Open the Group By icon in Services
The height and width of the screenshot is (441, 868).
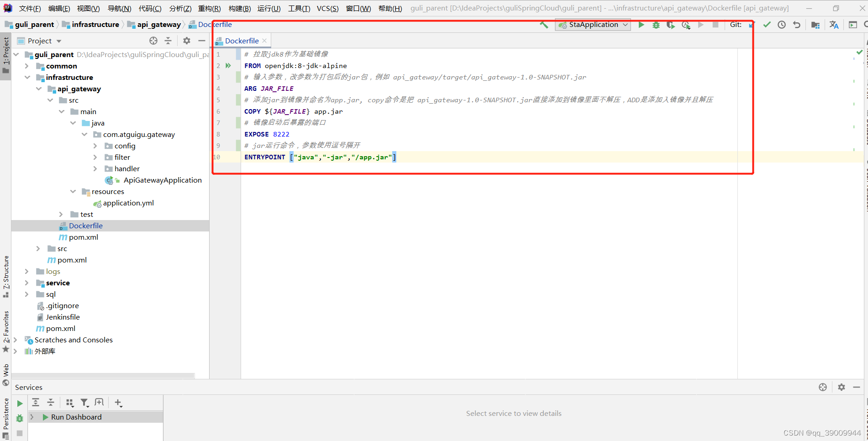pyautogui.click(x=69, y=403)
